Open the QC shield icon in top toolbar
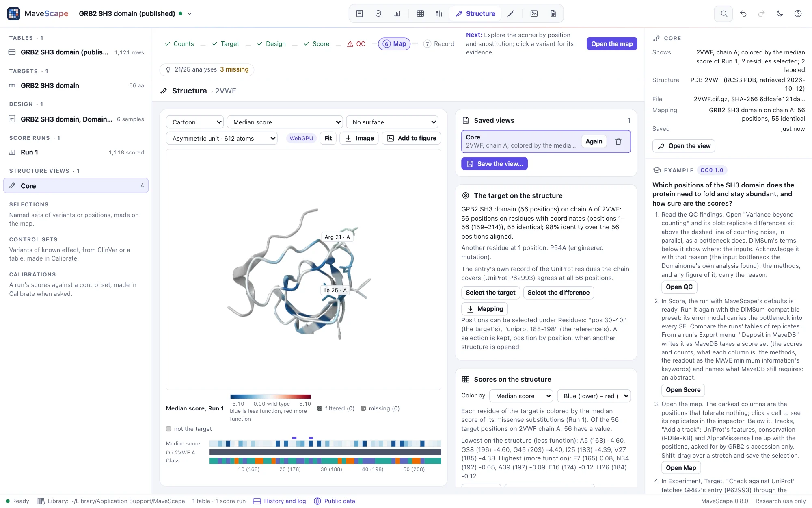This screenshot has height=508, width=812. click(378, 13)
